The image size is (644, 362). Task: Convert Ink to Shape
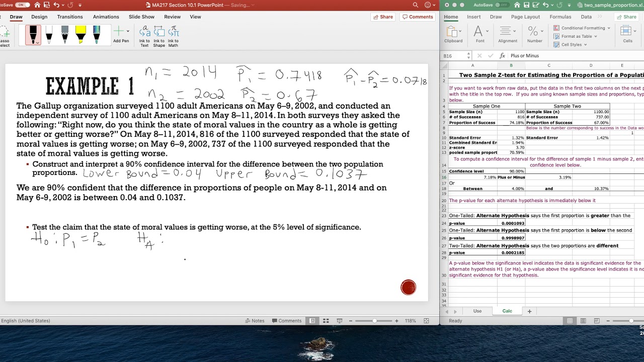pyautogui.click(x=159, y=36)
